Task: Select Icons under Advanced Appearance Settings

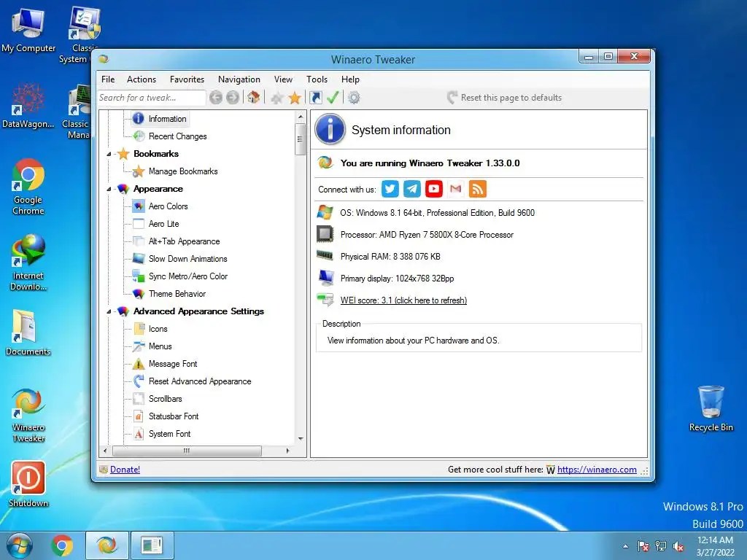Action: [x=158, y=329]
